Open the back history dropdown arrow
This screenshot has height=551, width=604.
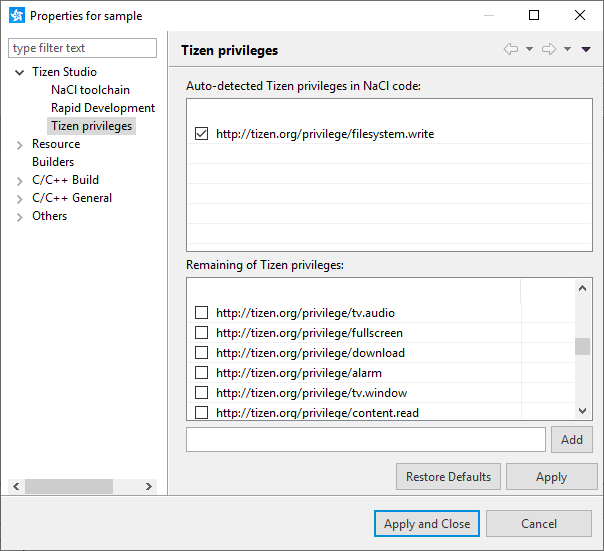pos(529,50)
